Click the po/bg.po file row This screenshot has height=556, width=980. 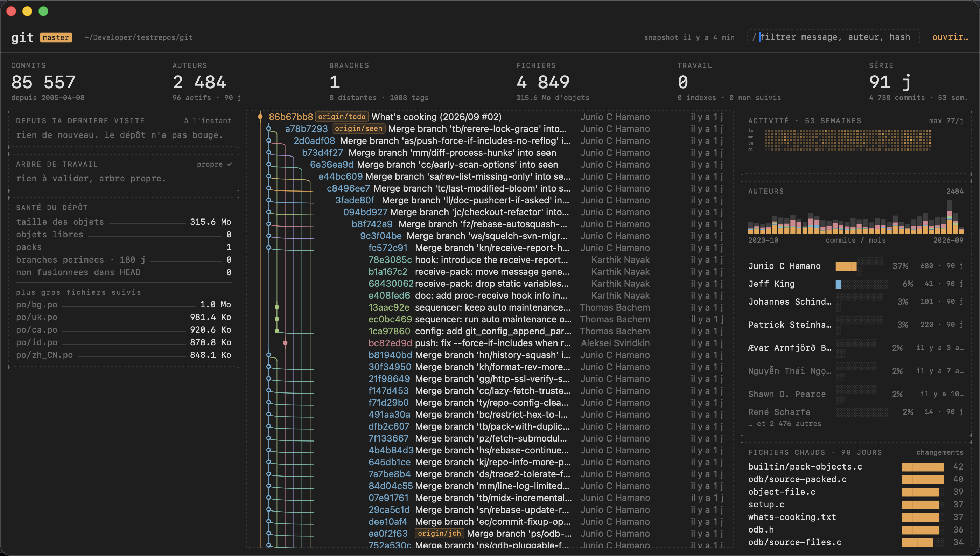click(124, 305)
